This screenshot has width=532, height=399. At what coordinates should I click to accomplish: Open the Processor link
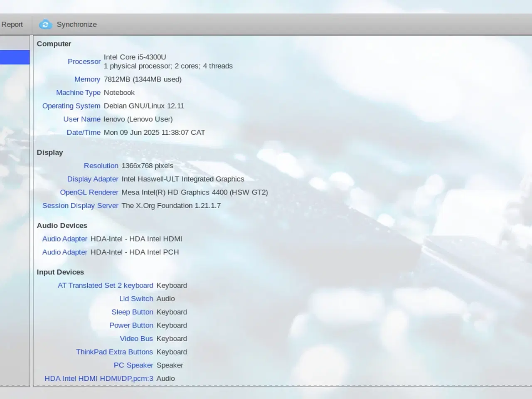tap(84, 62)
